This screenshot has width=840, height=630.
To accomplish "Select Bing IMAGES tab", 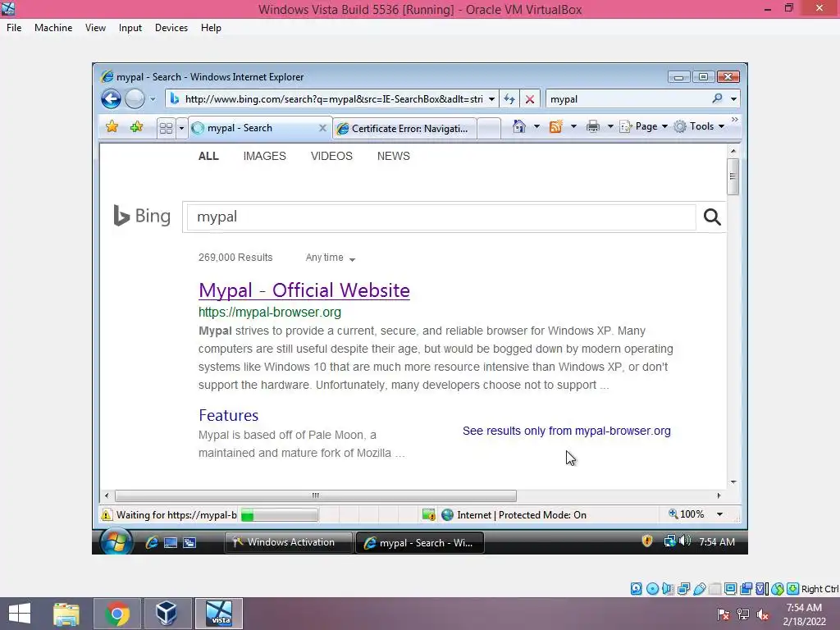I will coord(265,156).
